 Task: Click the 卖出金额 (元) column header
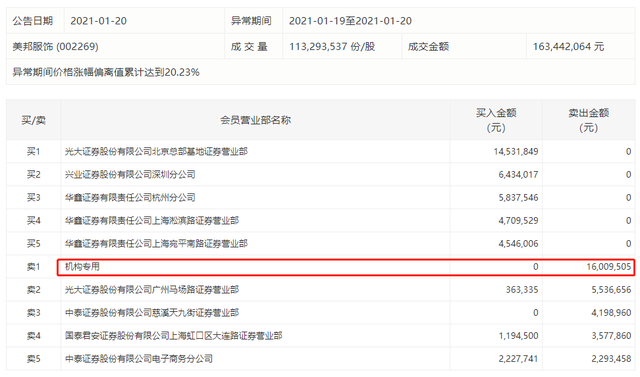tap(589, 120)
